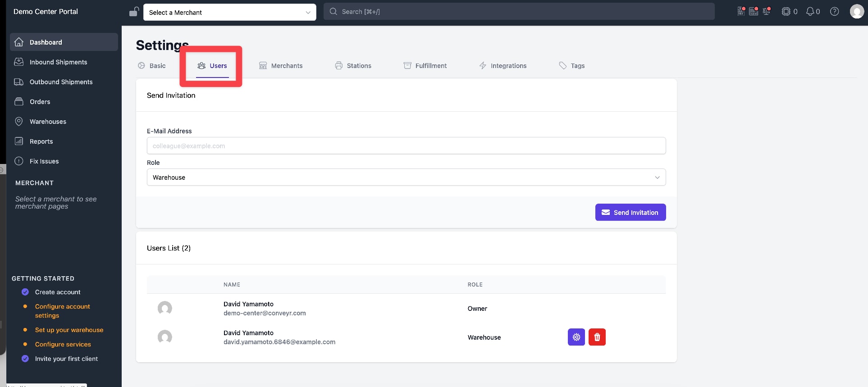The image size is (868, 387).
Task: Click the Invite your first client checkmark
Action: (x=25, y=359)
